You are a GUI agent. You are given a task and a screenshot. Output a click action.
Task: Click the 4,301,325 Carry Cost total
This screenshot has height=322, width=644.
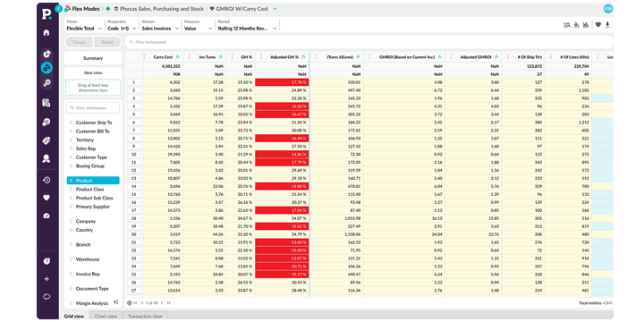point(171,66)
